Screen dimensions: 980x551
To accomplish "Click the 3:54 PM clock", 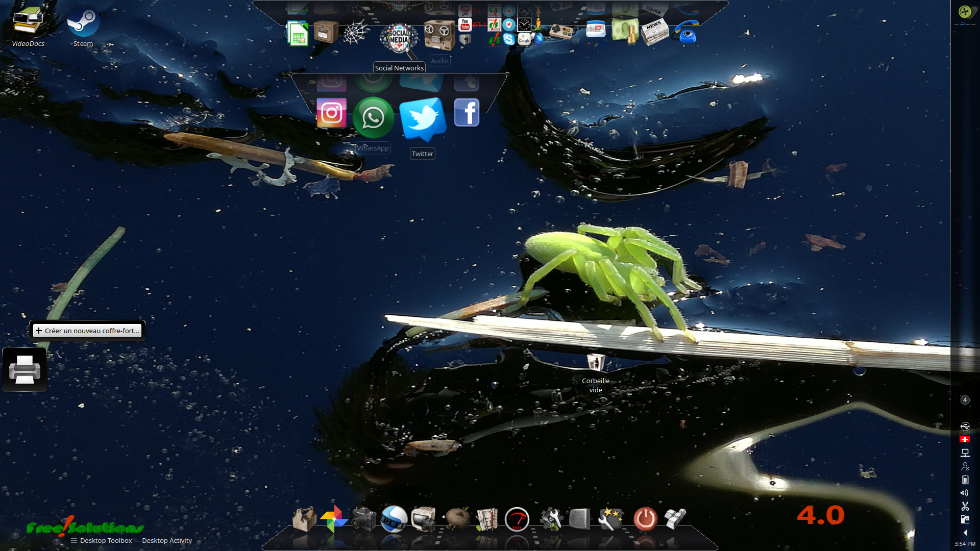I will [965, 544].
